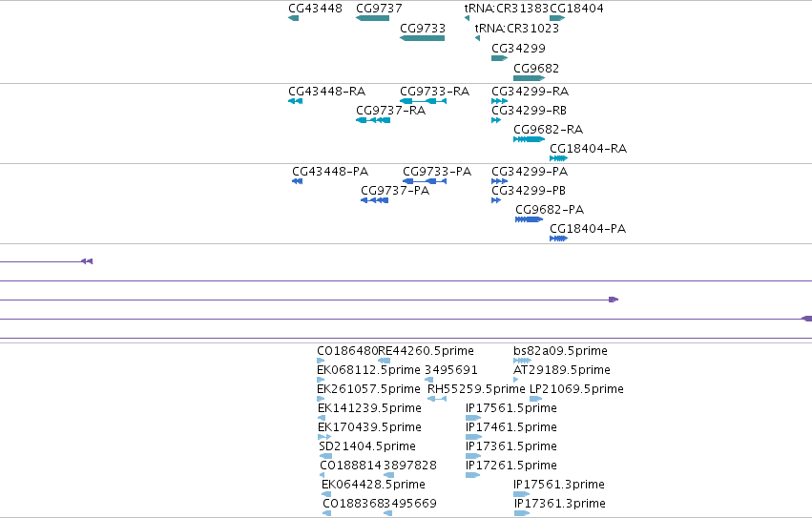
Task: Select the tRNA:CR31383 label
Action: (x=507, y=9)
